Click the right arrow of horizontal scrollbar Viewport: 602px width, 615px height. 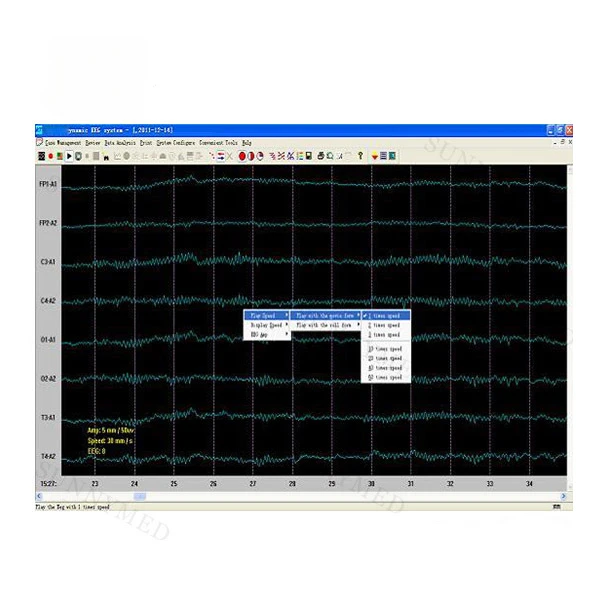coord(563,497)
